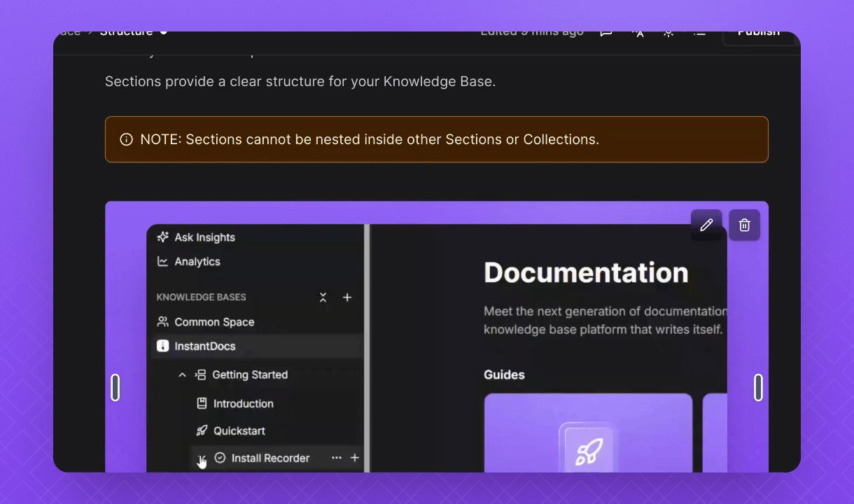Viewport: 854px width, 504px height.
Task: Add a knowledge base with the plus icon
Action: 347,297
